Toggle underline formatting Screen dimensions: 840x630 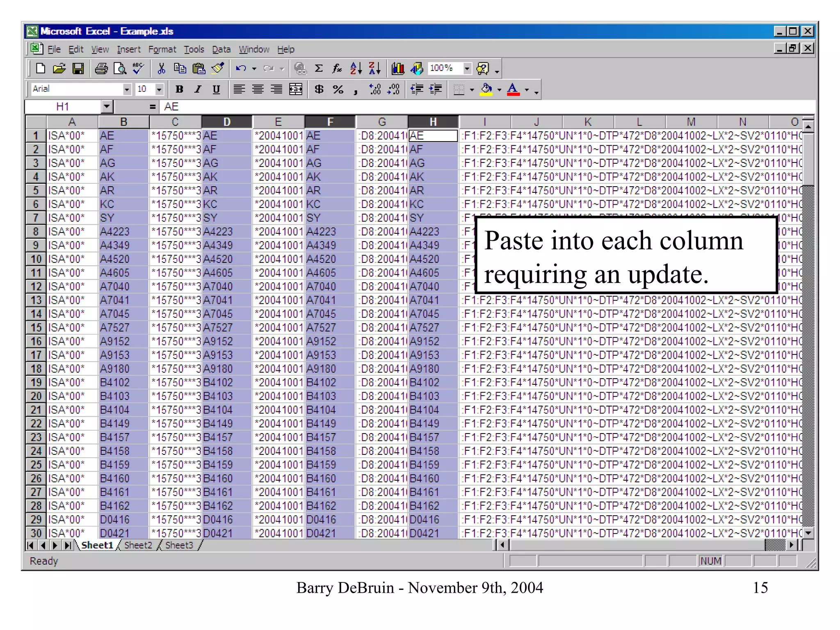(x=217, y=89)
